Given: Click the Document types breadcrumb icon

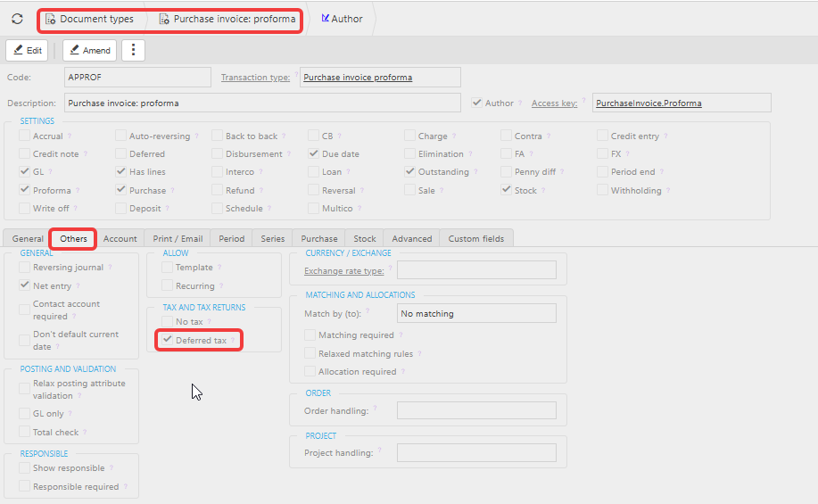Looking at the screenshot, I should 51,19.
